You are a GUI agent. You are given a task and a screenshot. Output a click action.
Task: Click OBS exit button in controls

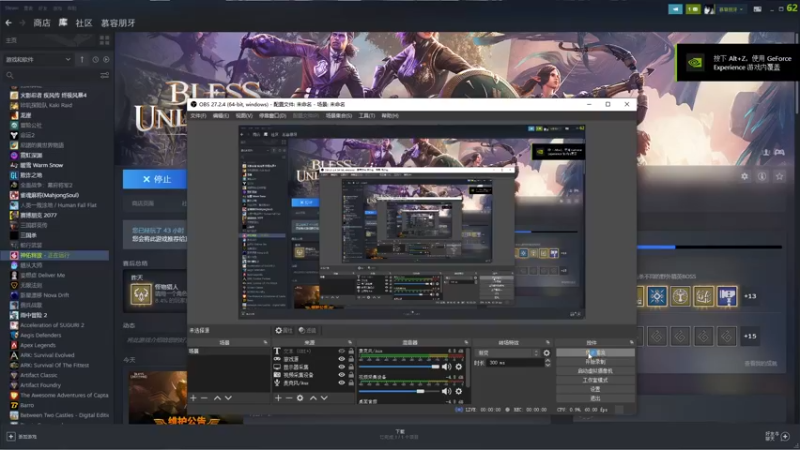(595, 398)
